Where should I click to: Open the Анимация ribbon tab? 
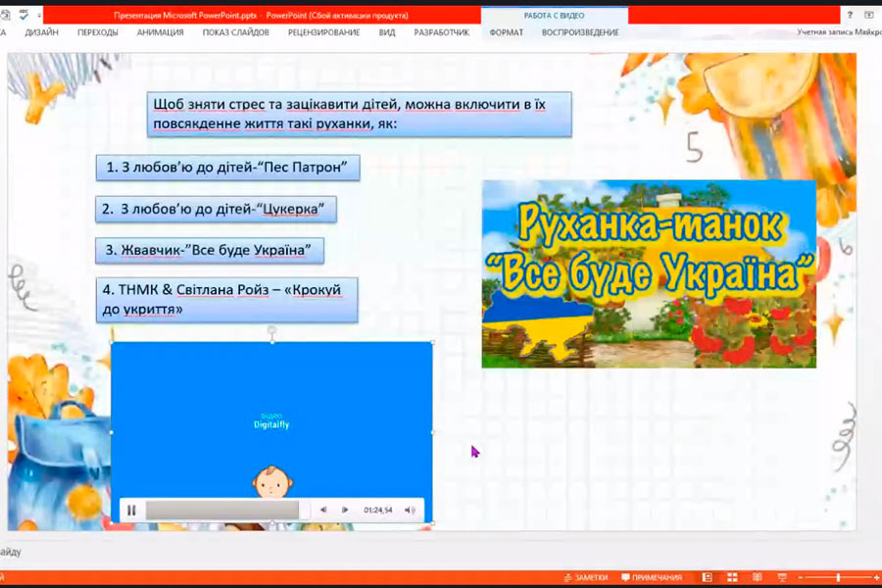[x=160, y=32]
